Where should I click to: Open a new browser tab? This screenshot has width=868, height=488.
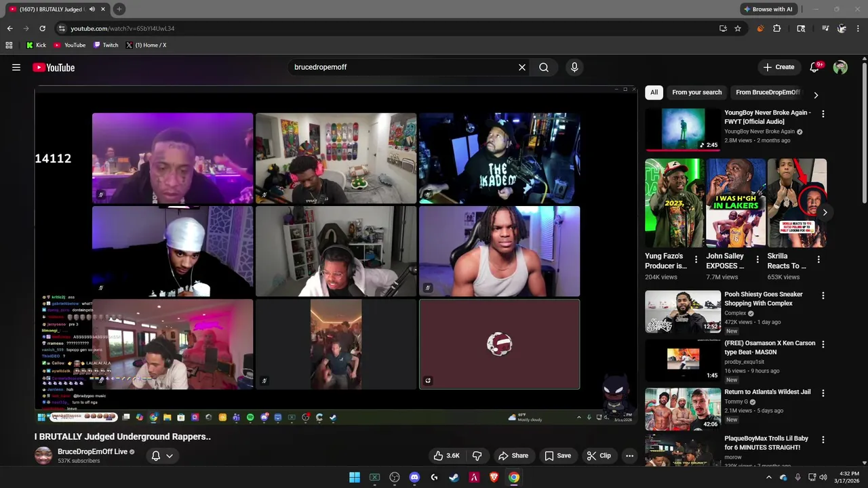pyautogui.click(x=119, y=9)
